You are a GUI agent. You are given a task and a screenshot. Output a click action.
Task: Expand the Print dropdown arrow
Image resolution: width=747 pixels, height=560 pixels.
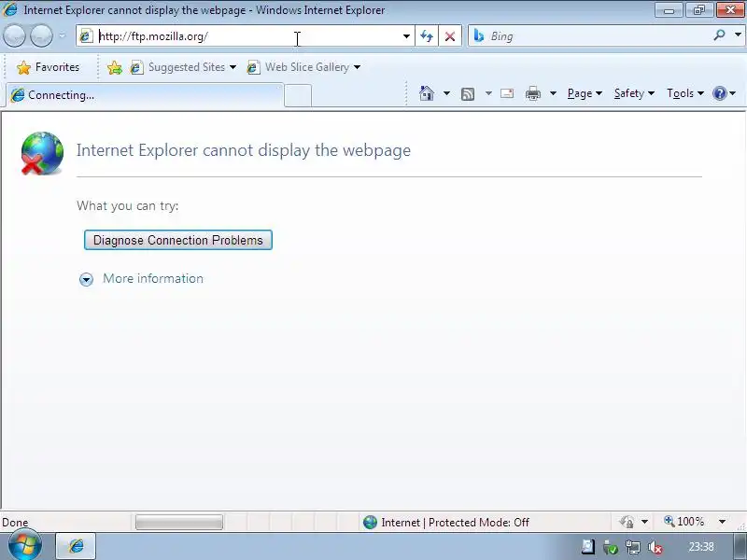pos(553,93)
